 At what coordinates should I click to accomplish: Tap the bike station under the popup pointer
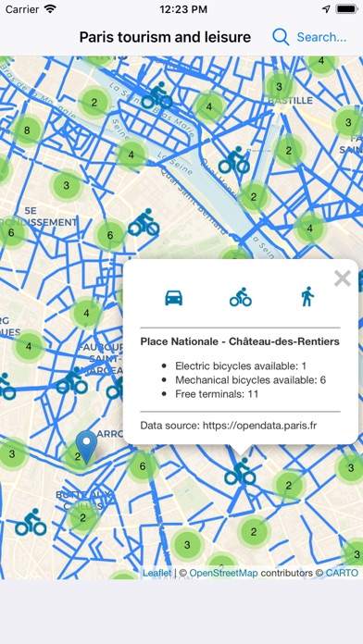(x=240, y=471)
